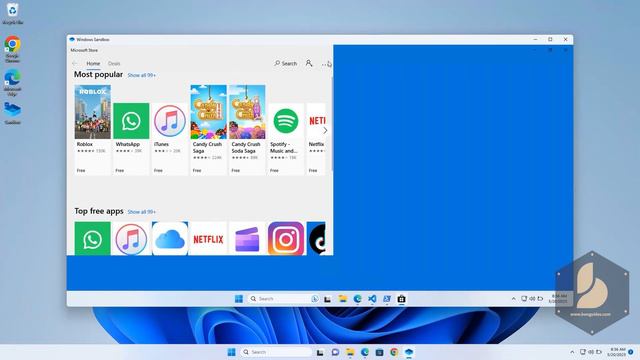This screenshot has height=360, width=640.
Task: Open the Recycle Bin desktop icon
Action: pyautogui.click(x=13, y=13)
